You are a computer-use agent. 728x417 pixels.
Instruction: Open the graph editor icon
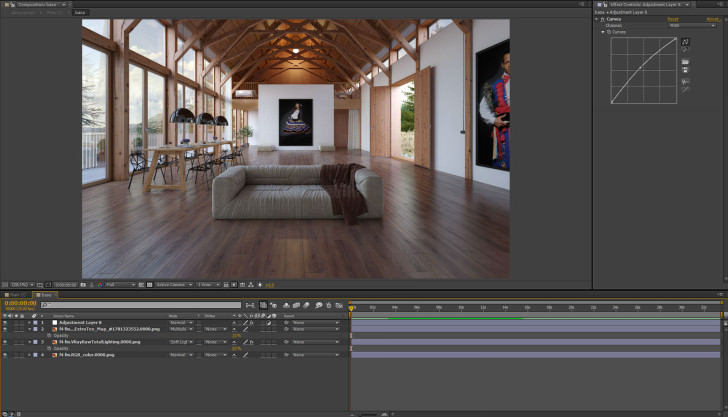(x=339, y=305)
